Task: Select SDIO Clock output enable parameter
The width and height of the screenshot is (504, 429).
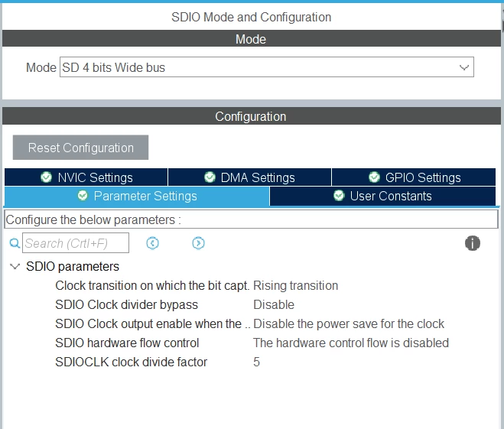Action: pos(153,323)
